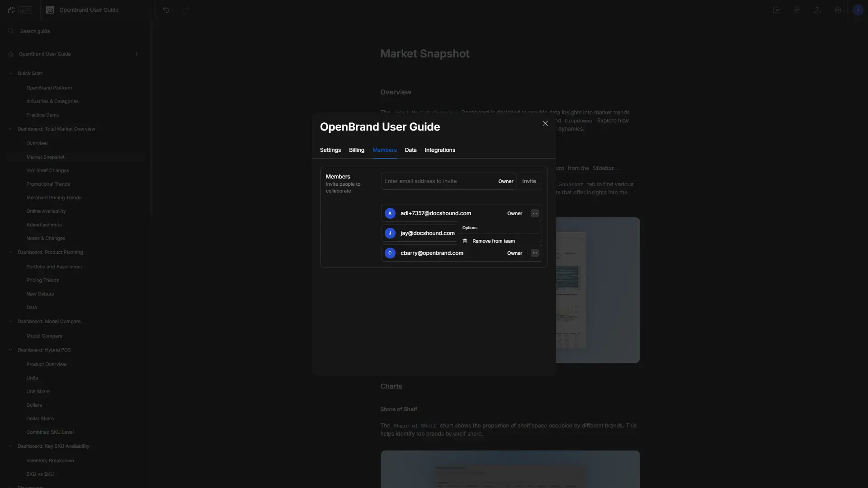Toggle Owner role for cbarry@openbrand.com

coord(514,253)
